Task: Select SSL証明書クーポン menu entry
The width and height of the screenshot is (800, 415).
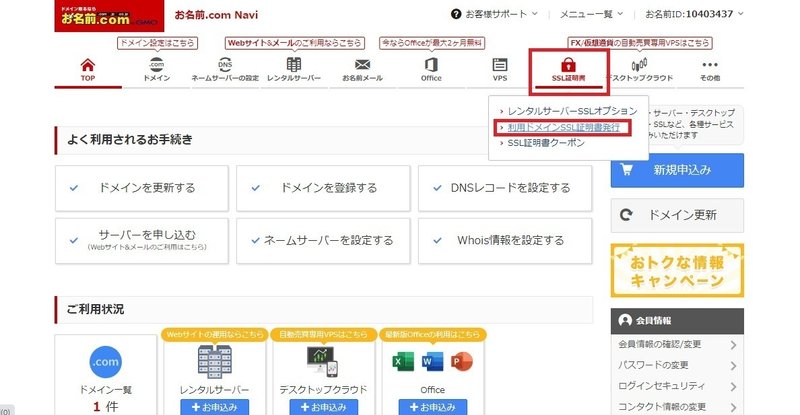Action: point(546,143)
